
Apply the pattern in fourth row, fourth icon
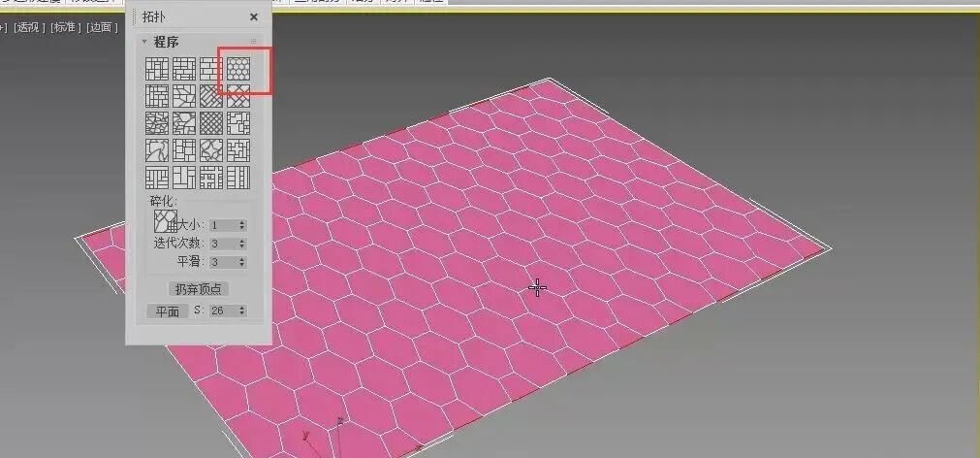coord(238,150)
